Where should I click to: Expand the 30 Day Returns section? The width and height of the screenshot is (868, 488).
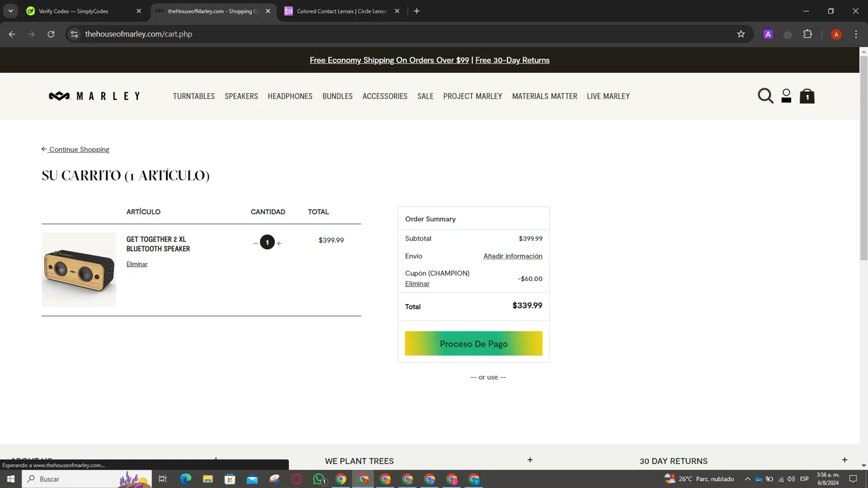(x=844, y=460)
